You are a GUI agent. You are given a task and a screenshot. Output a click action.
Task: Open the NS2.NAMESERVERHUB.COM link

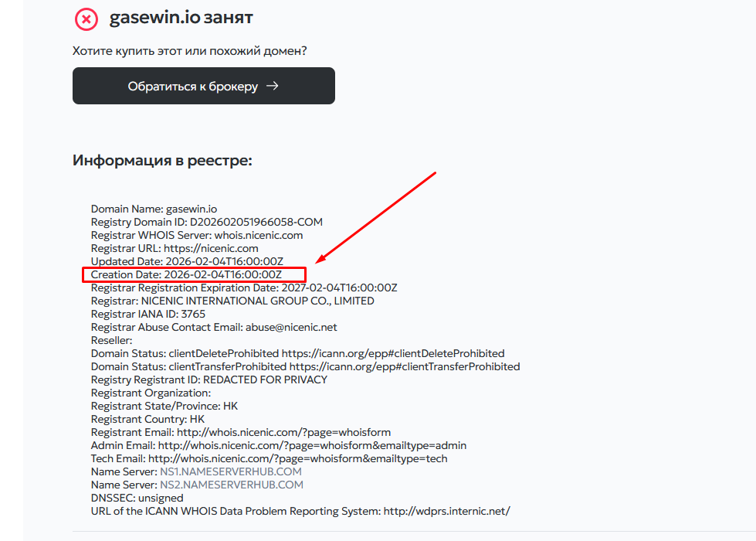pos(231,485)
